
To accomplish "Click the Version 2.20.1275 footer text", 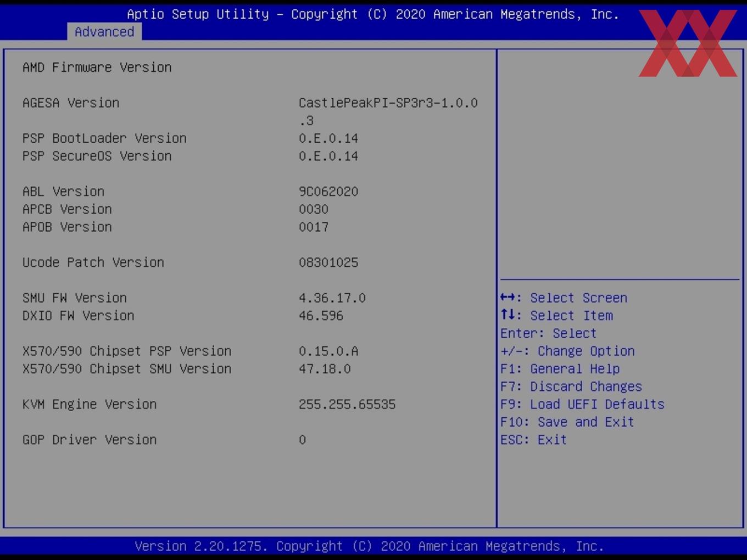I will point(370,546).
